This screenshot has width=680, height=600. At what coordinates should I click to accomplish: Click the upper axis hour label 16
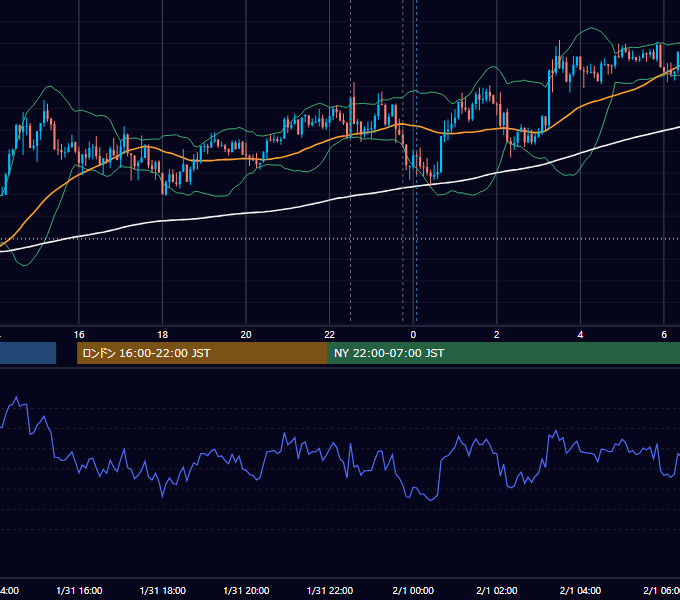[79, 335]
